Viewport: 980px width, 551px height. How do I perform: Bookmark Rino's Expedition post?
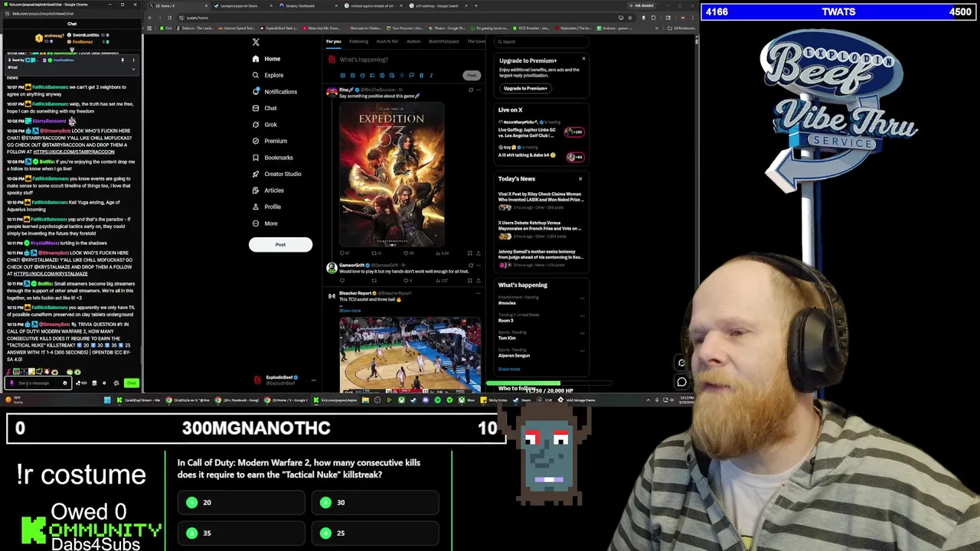click(x=469, y=253)
